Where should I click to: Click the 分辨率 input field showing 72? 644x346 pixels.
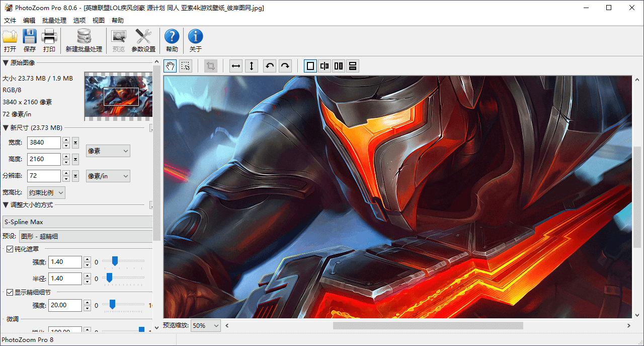(x=44, y=176)
